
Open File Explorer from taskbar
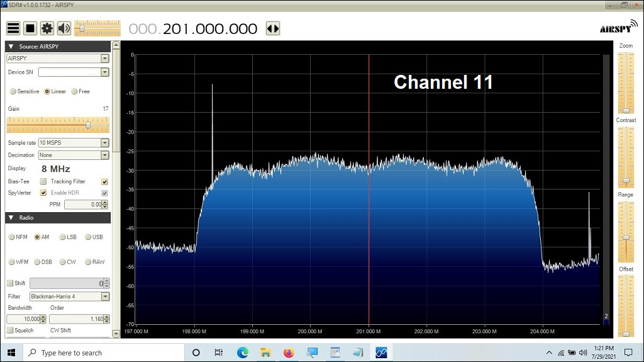coord(265,353)
